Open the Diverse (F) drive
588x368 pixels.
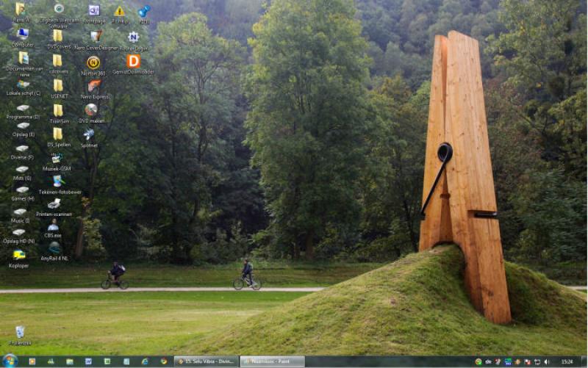[x=22, y=149]
